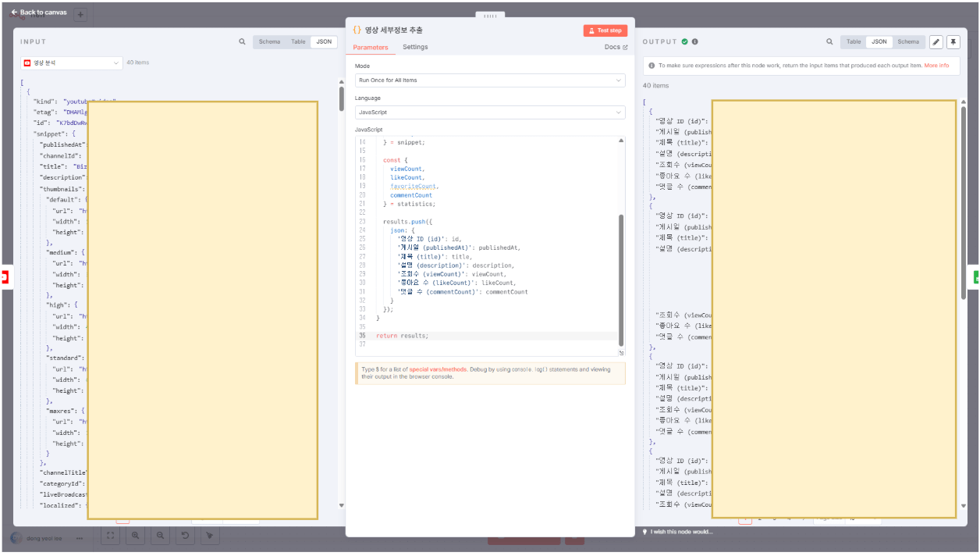Click the drag handle above node panel
The image size is (980, 556).
click(x=490, y=16)
